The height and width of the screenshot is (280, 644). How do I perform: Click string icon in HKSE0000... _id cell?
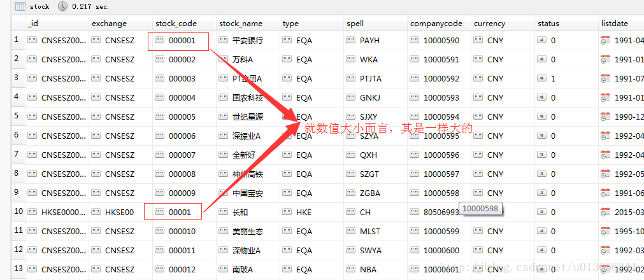click(32, 213)
